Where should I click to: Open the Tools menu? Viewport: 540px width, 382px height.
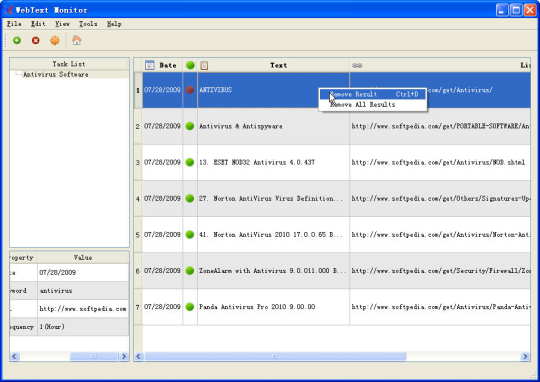pos(88,24)
